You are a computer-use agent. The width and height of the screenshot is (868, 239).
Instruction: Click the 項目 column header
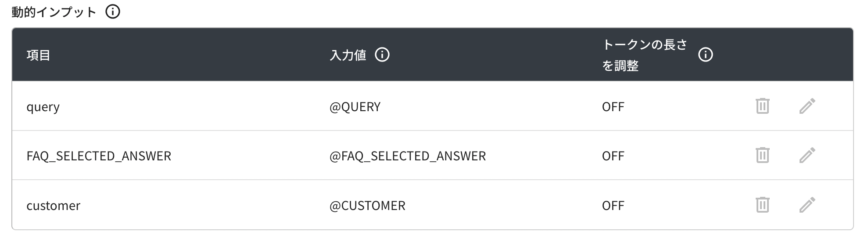tap(39, 55)
